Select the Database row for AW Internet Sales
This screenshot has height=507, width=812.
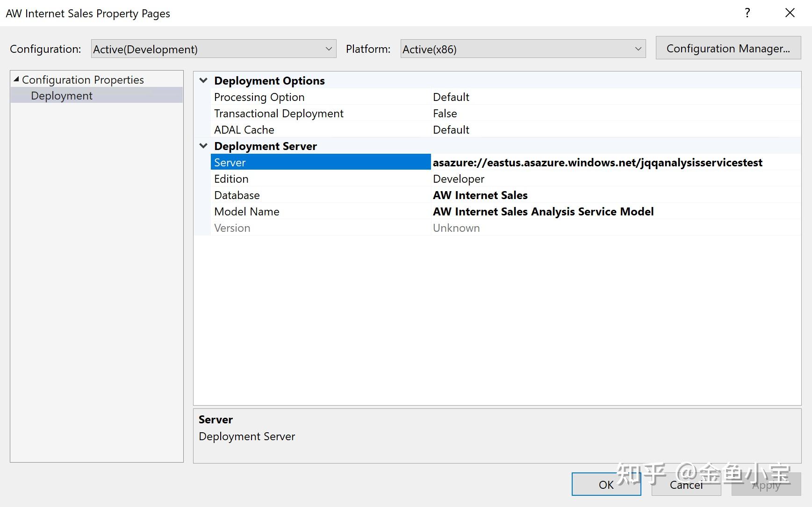(x=237, y=195)
